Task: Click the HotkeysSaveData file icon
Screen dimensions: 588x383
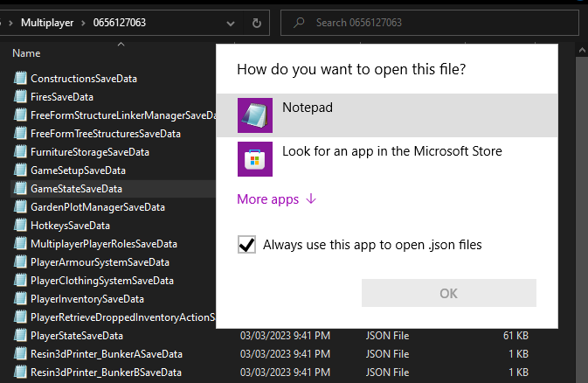Action: (x=21, y=226)
